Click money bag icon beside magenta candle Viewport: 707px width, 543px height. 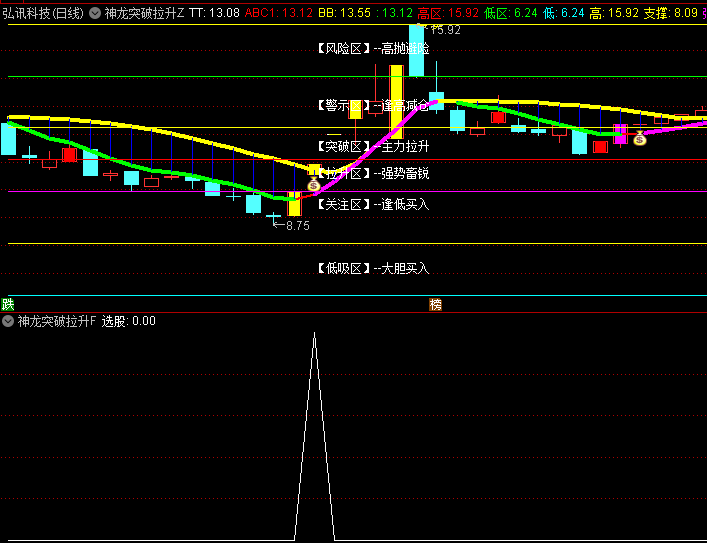639,138
